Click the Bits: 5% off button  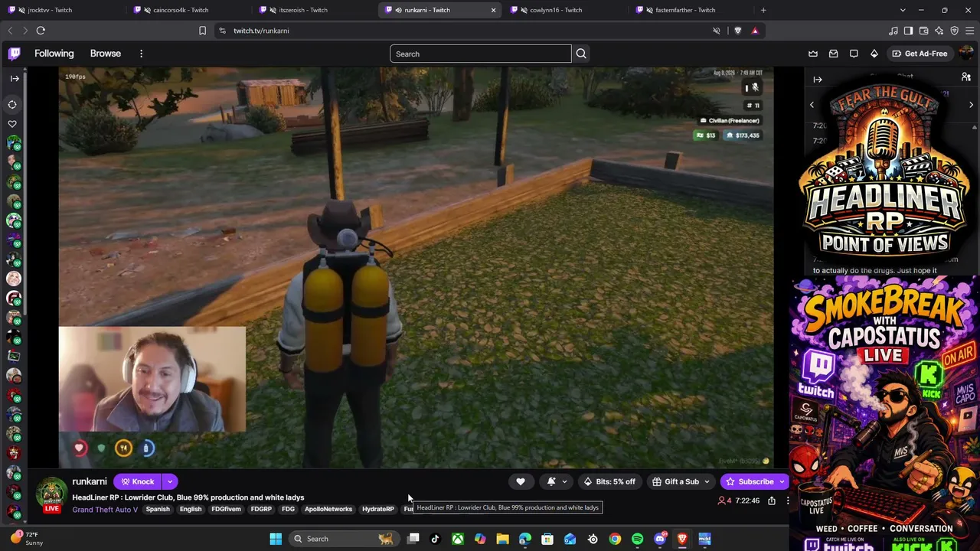click(x=609, y=481)
